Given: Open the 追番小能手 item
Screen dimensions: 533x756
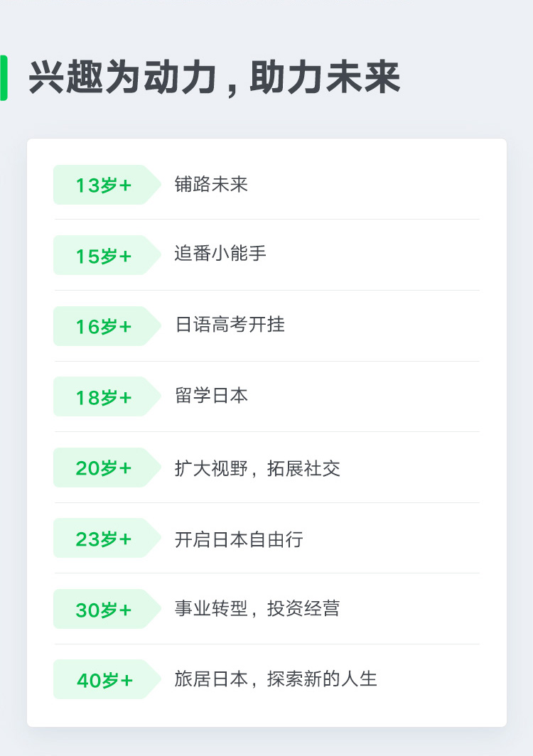Looking at the screenshot, I should point(220,253).
